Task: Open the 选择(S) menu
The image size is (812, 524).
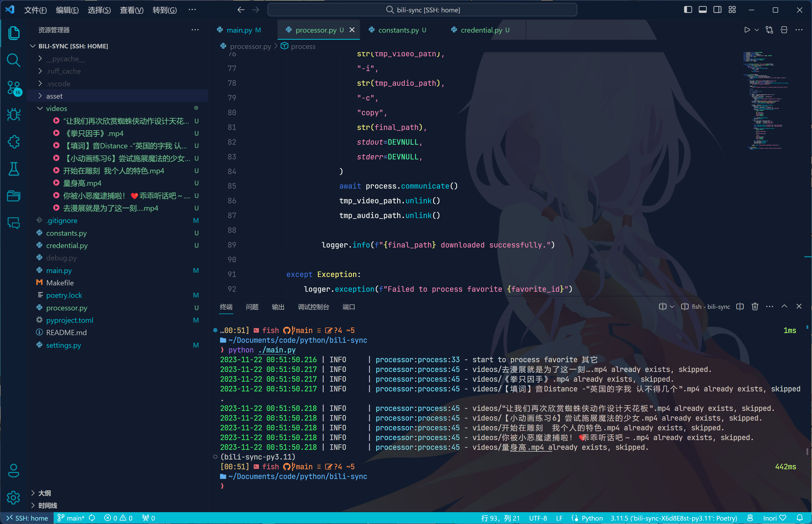Action: (x=99, y=10)
